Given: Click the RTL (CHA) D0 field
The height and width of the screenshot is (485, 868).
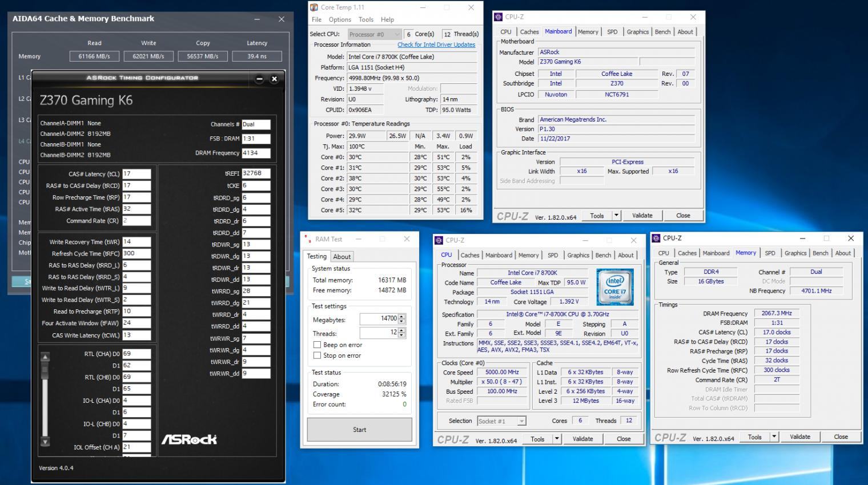Looking at the screenshot, I should click(136, 354).
